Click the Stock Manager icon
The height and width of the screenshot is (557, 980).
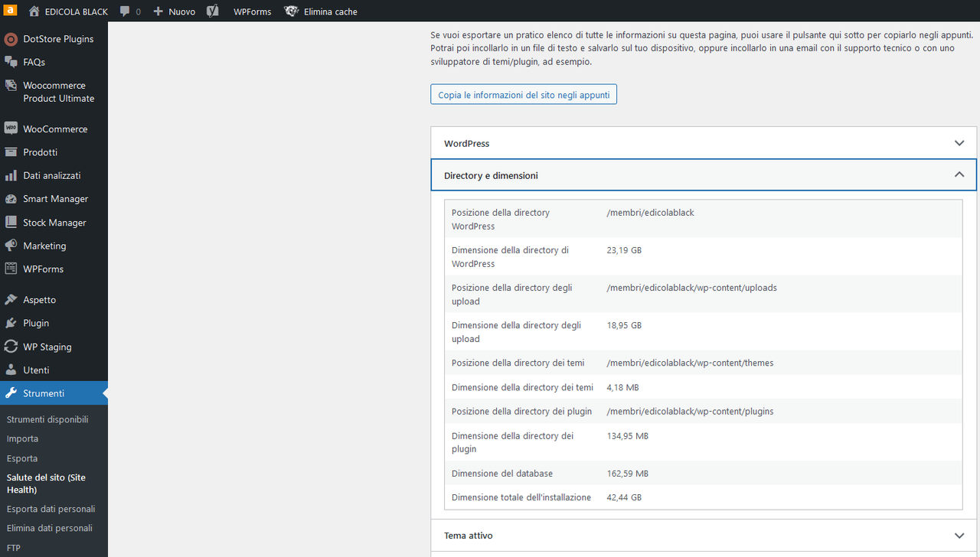point(11,223)
